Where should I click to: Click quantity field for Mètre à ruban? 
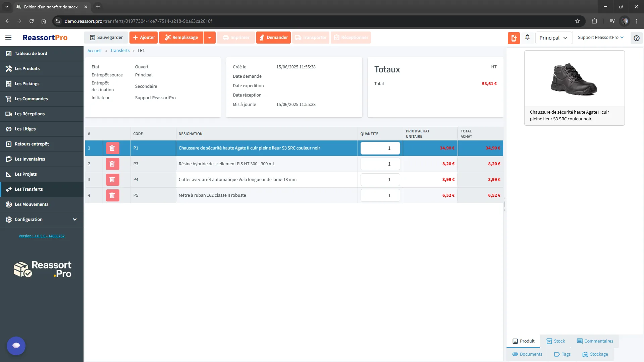click(380, 195)
